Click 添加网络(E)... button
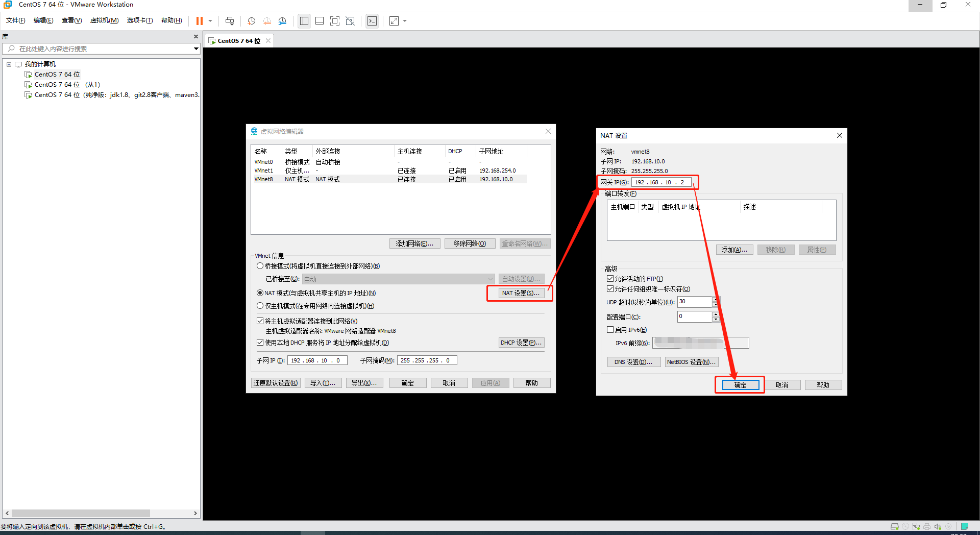The image size is (980, 535). tap(414, 244)
